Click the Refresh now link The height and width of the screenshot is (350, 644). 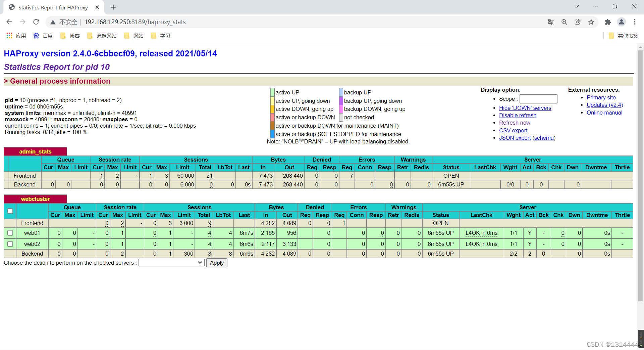click(515, 123)
